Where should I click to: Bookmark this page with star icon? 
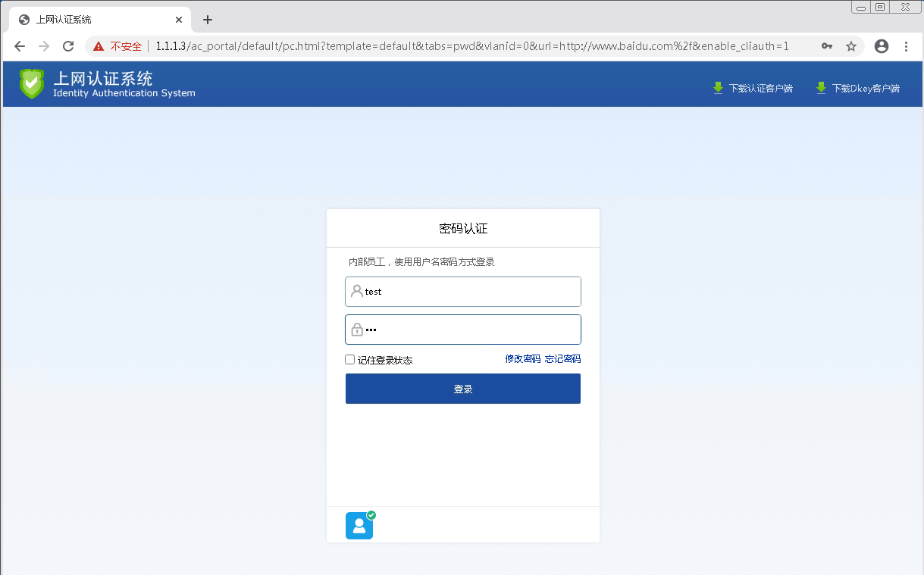(851, 46)
